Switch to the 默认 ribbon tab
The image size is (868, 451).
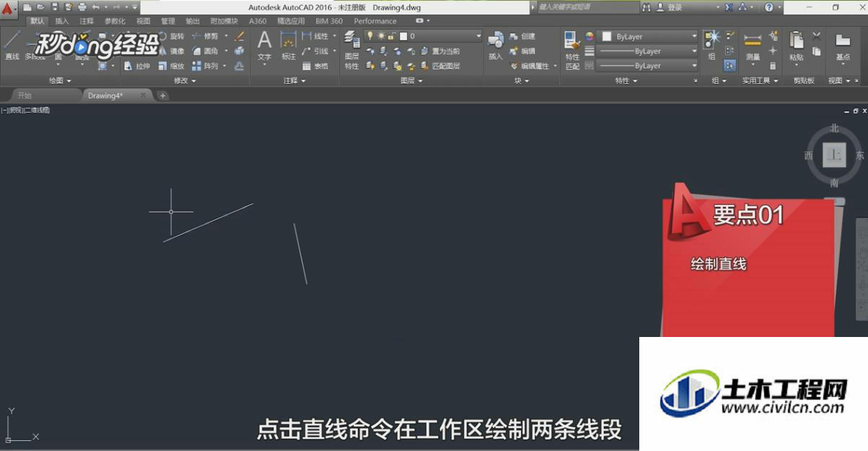click(x=38, y=21)
